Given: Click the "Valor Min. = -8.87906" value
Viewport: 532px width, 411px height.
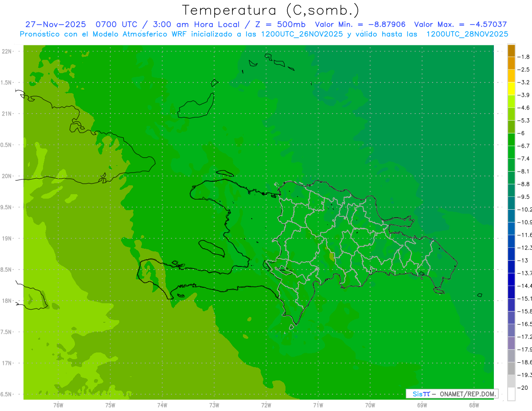Looking at the screenshot, I should pyautogui.click(x=360, y=24).
